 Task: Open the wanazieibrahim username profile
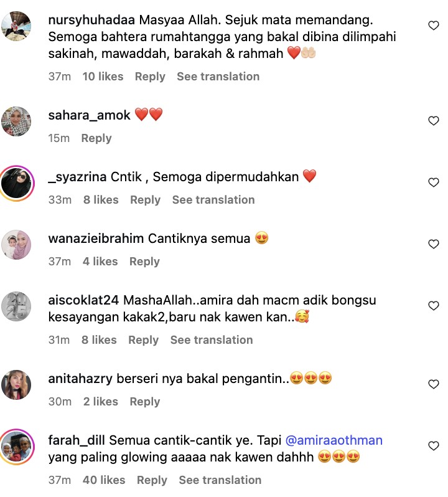96,239
